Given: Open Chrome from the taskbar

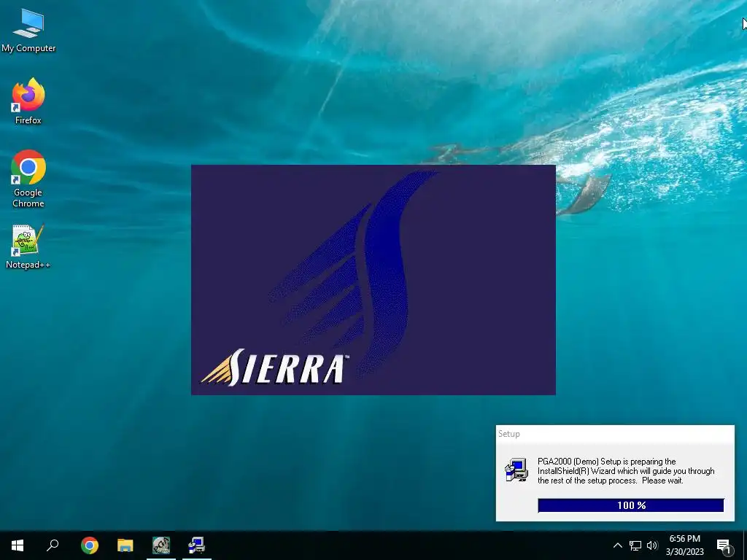Looking at the screenshot, I should tap(90, 545).
